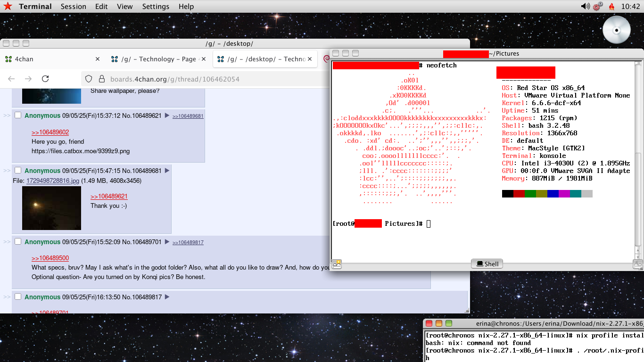Click the shield tracking protection icon
This screenshot has width=644, height=362.
click(89, 79)
